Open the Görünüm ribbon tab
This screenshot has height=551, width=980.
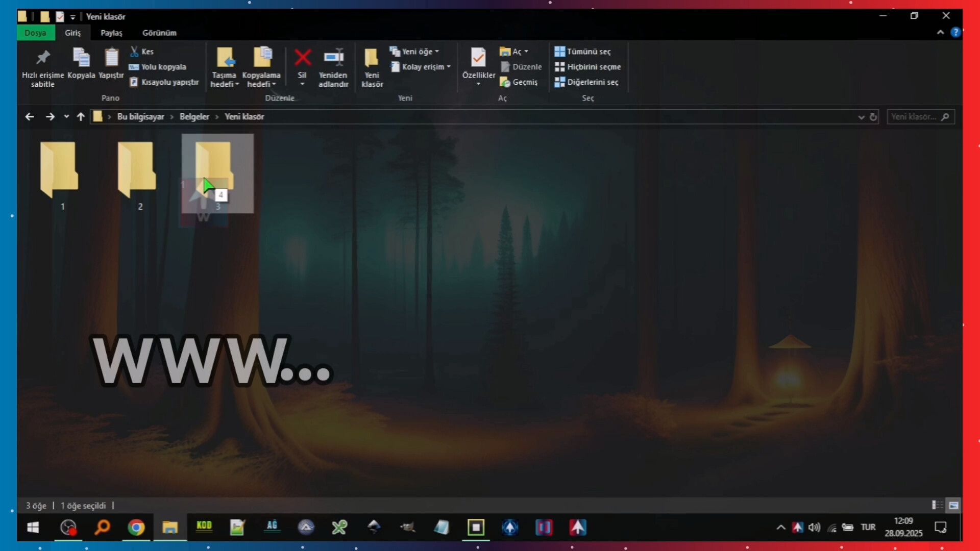coord(159,33)
